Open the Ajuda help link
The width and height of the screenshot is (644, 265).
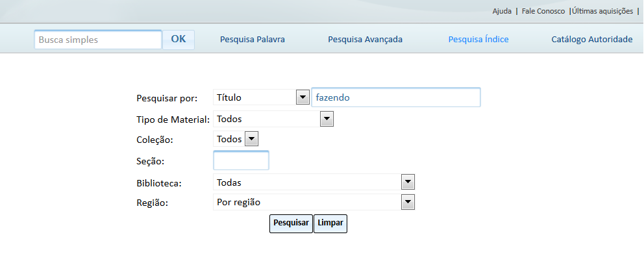click(502, 11)
